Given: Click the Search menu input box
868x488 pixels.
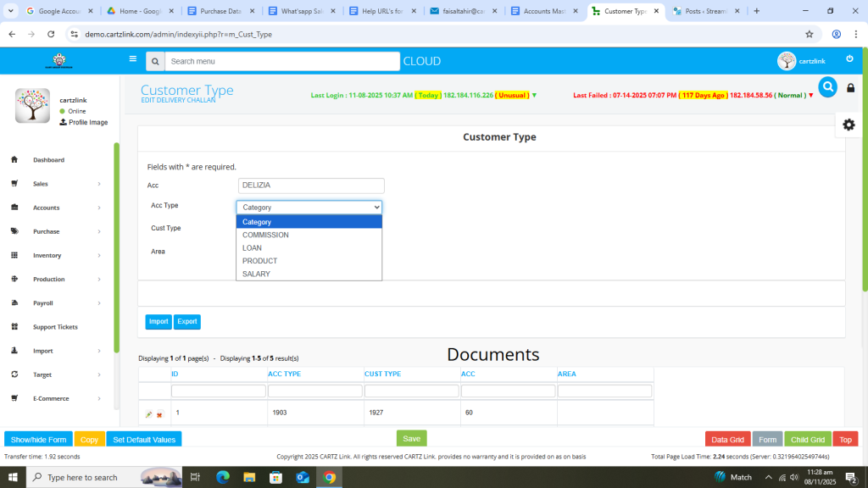Looking at the screenshot, I should pyautogui.click(x=281, y=61).
